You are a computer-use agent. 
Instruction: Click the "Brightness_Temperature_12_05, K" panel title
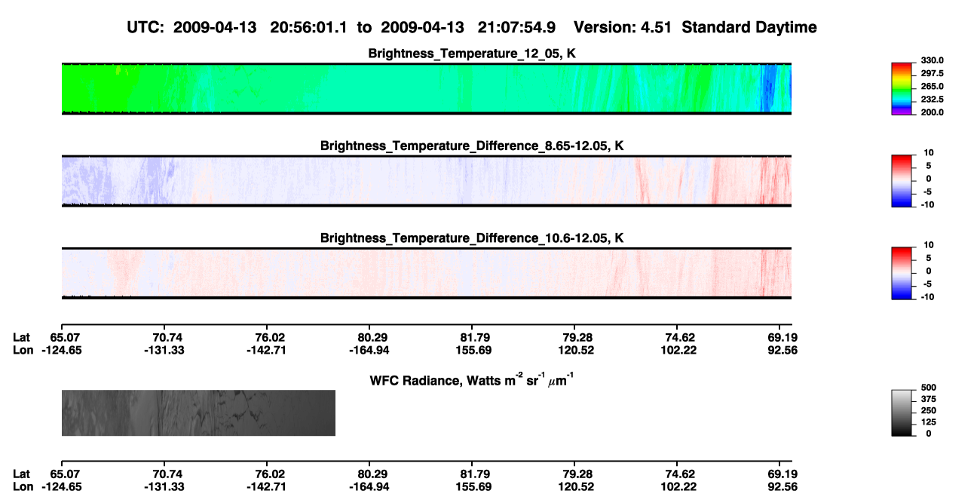(472, 54)
